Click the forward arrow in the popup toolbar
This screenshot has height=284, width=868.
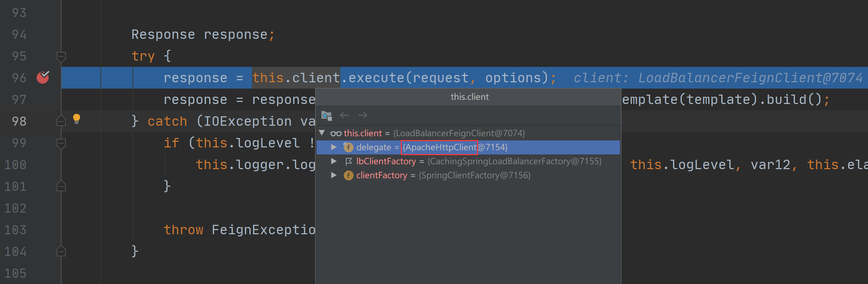pyautogui.click(x=363, y=115)
